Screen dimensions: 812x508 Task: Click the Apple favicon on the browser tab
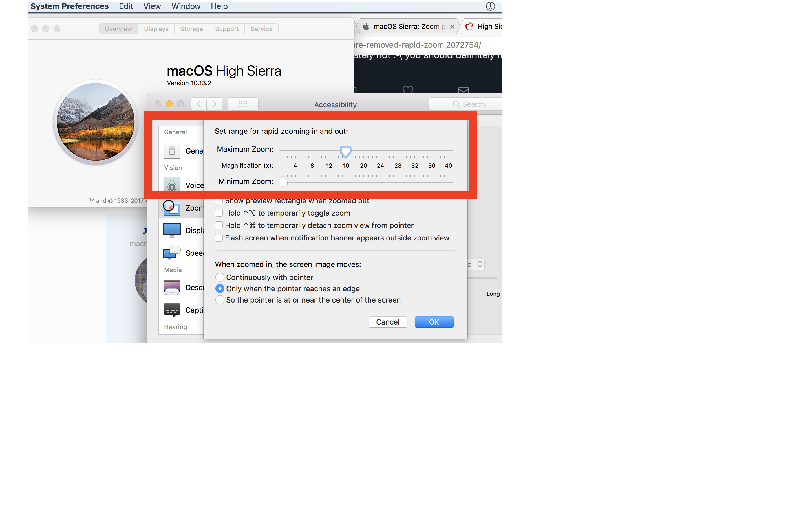point(366,26)
